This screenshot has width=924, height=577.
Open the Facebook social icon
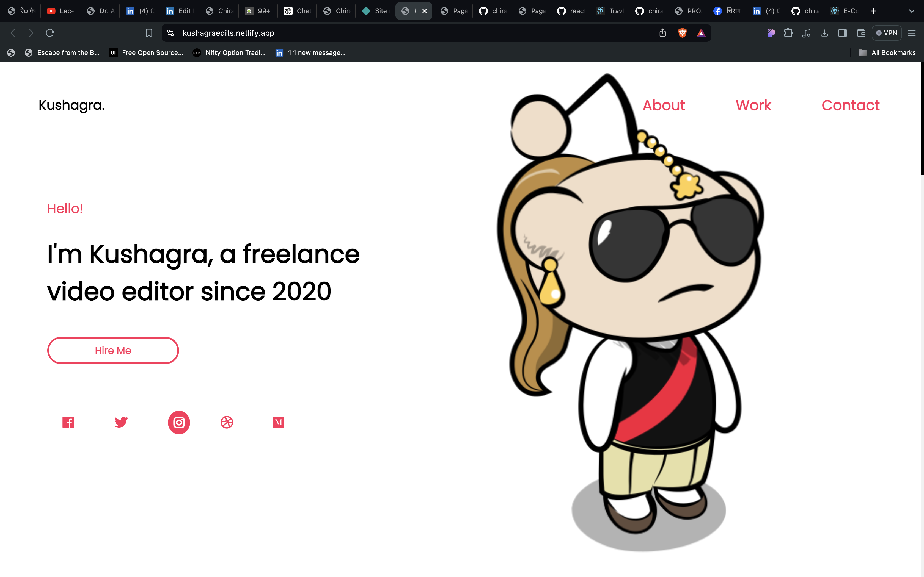tap(68, 422)
